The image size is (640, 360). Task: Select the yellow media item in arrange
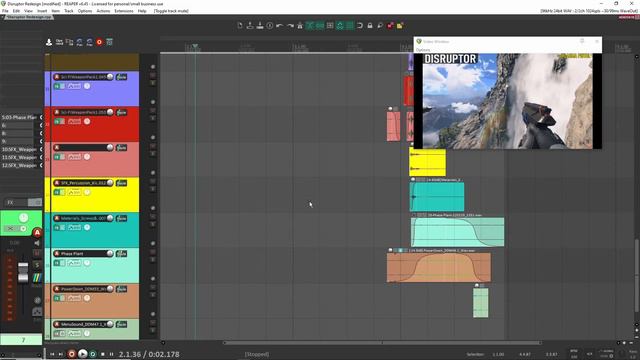(x=427, y=162)
